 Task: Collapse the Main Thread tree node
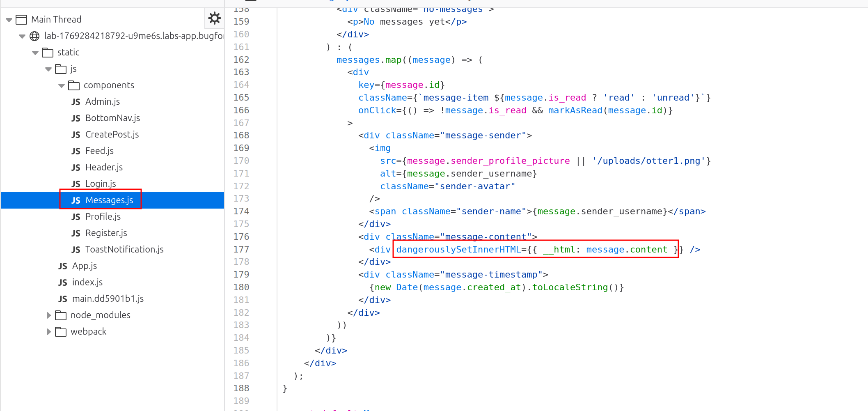point(9,20)
